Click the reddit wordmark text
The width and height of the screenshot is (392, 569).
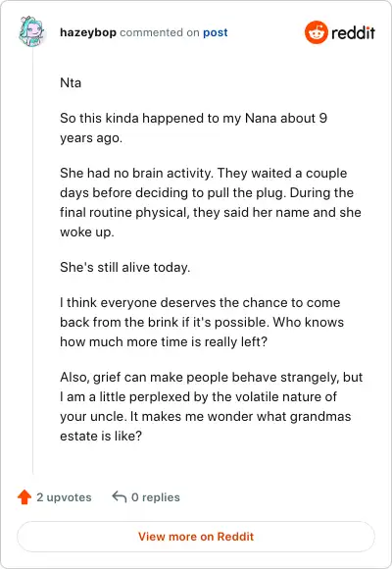pyautogui.click(x=353, y=32)
